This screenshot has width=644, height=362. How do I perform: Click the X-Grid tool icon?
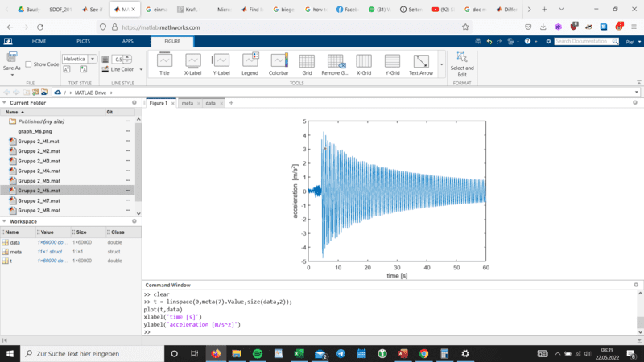coord(364,63)
